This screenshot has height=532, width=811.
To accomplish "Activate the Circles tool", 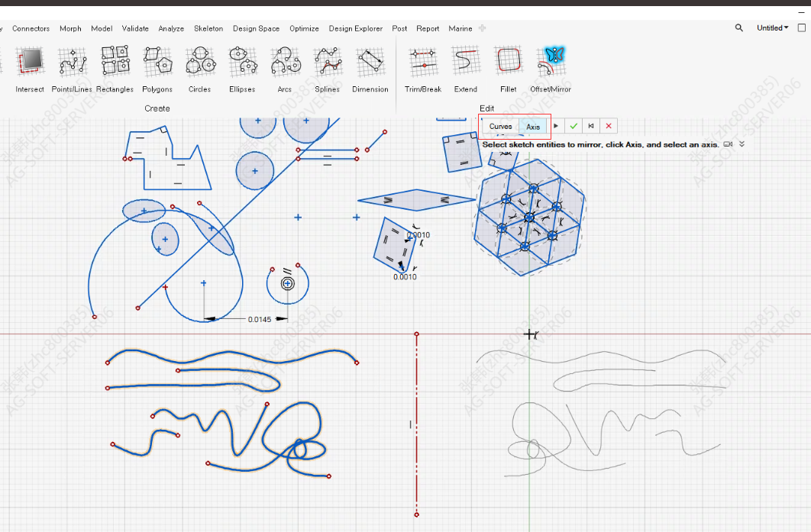I will coord(200,61).
